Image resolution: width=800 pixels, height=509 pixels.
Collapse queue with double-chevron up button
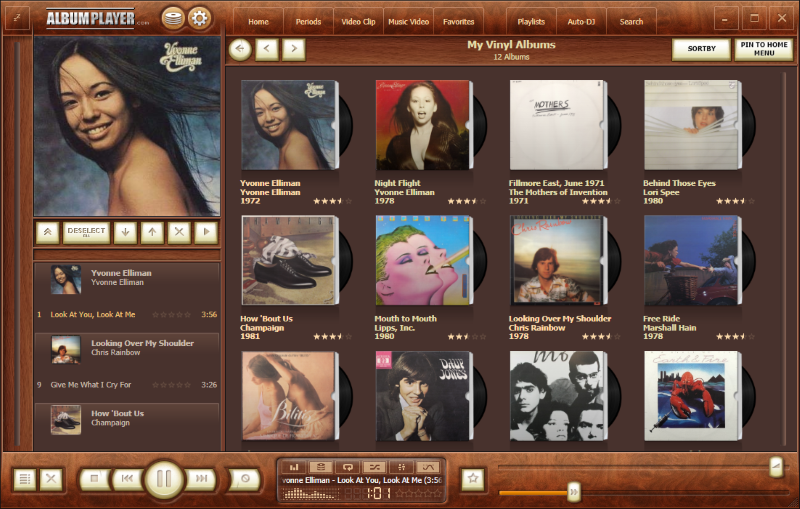coord(47,232)
